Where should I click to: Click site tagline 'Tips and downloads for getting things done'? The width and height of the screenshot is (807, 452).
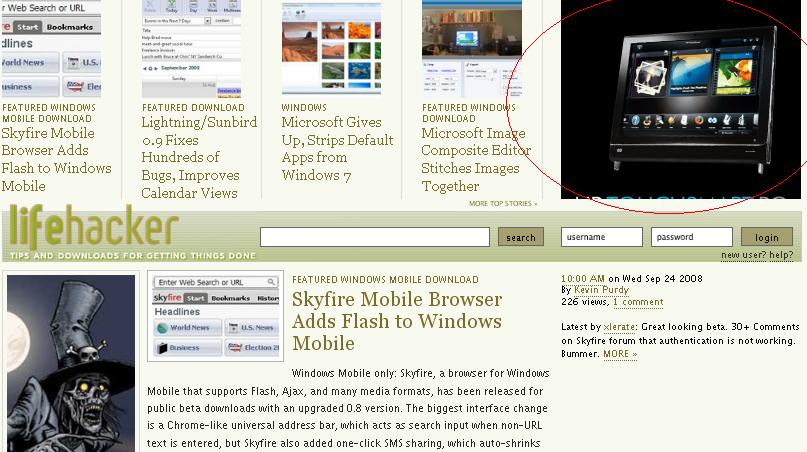pos(133,256)
